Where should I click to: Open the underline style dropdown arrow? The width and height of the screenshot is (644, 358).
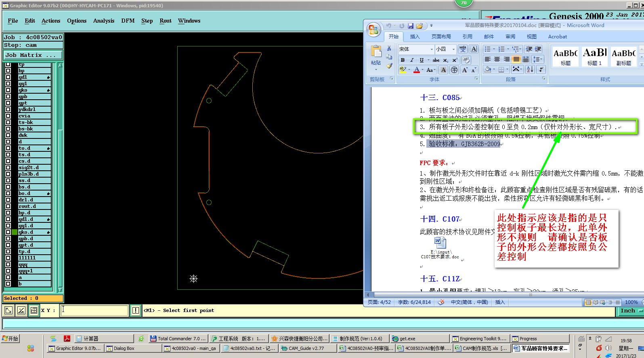tap(428, 60)
